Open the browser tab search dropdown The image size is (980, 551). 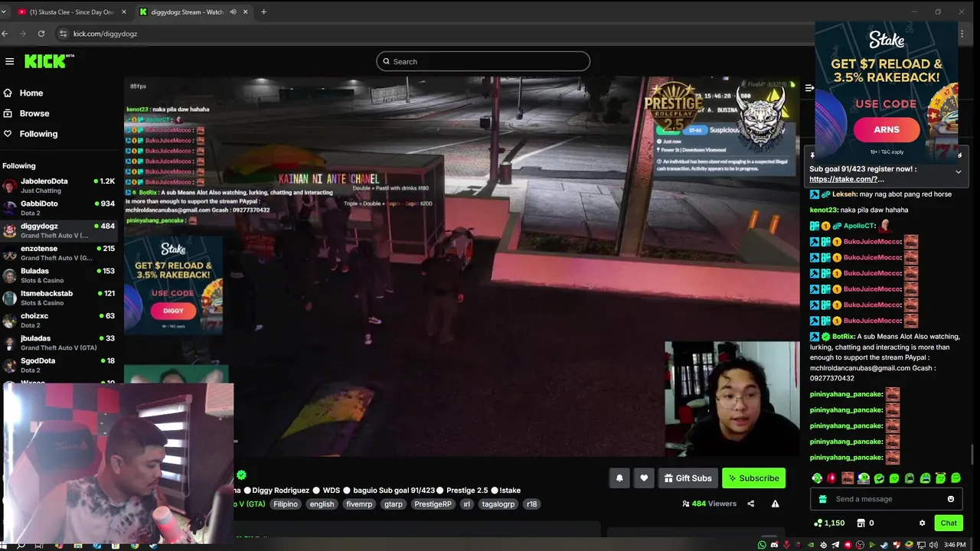click(4, 11)
